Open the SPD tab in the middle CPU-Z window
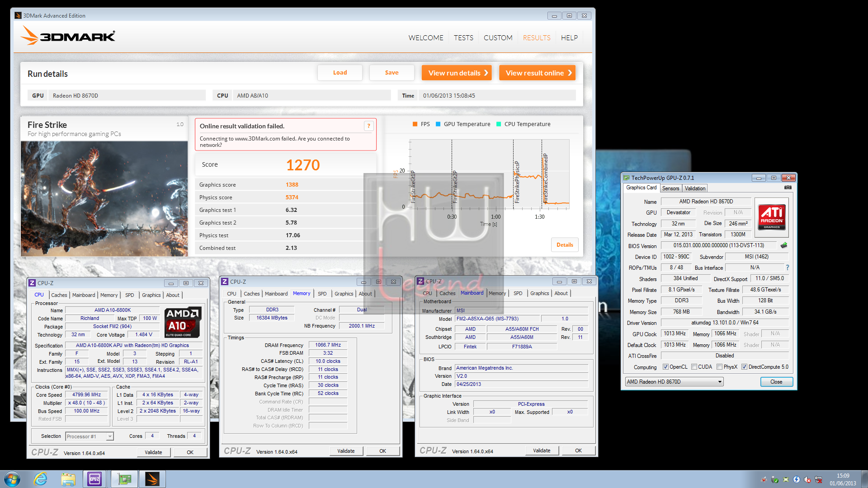The image size is (868, 488). (322, 294)
